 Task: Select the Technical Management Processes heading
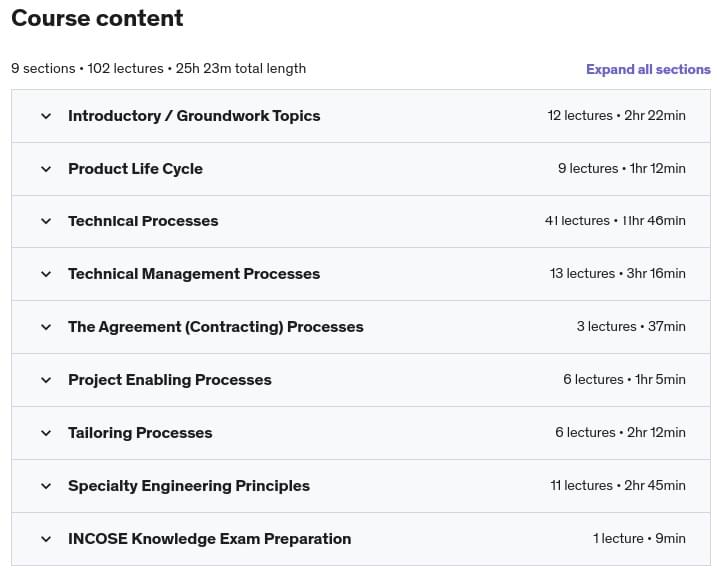tap(194, 274)
